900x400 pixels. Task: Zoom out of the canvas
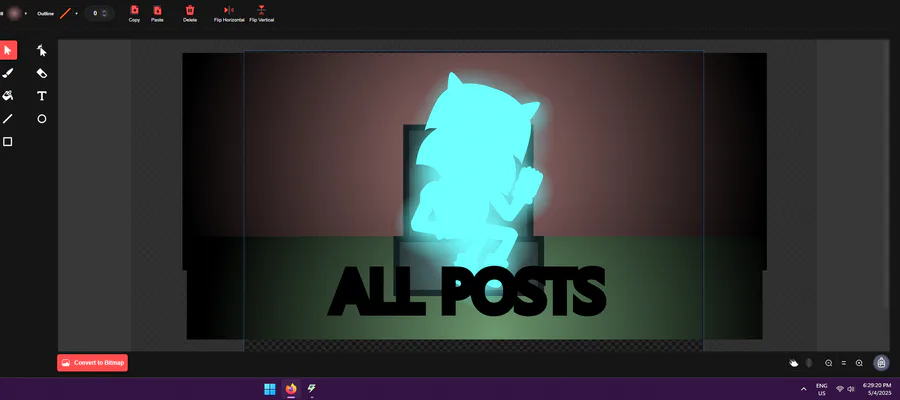(829, 363)
